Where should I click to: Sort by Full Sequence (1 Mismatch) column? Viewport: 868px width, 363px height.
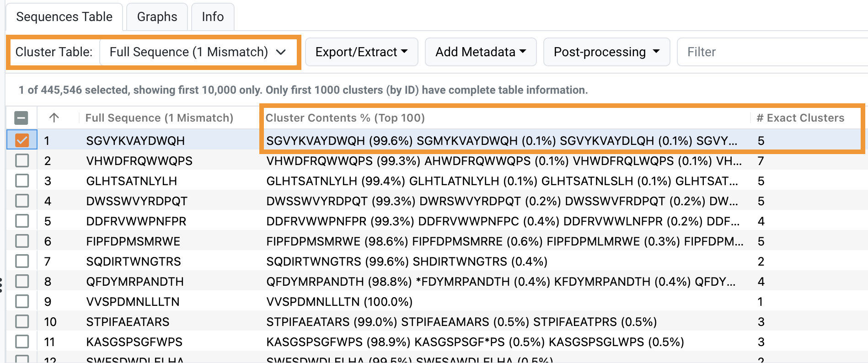(159, 118)
